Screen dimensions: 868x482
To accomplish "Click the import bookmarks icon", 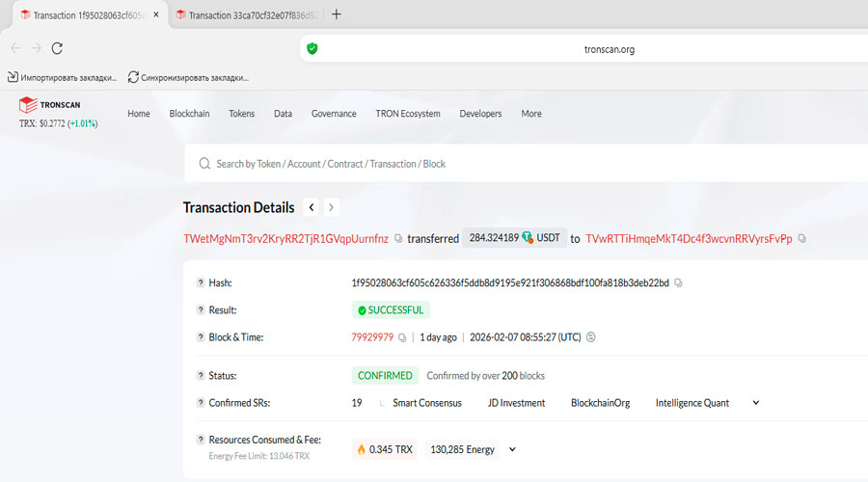I will click(13, 77).
